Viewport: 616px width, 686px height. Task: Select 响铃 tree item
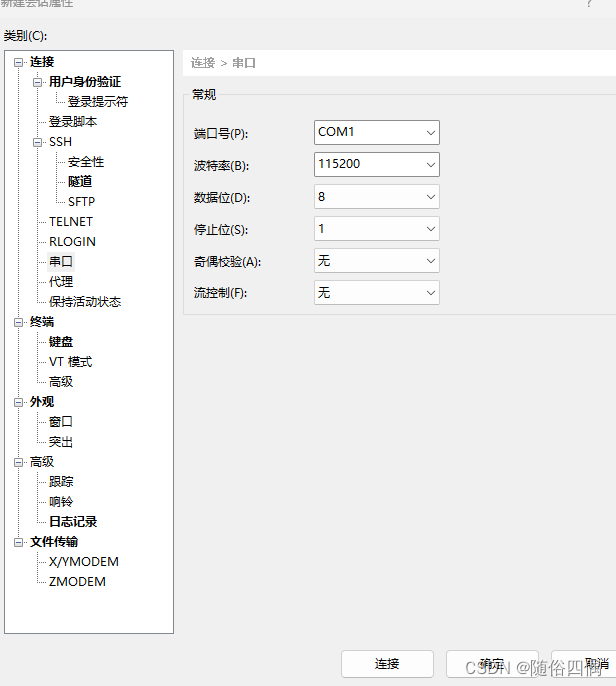click(61, 502)
